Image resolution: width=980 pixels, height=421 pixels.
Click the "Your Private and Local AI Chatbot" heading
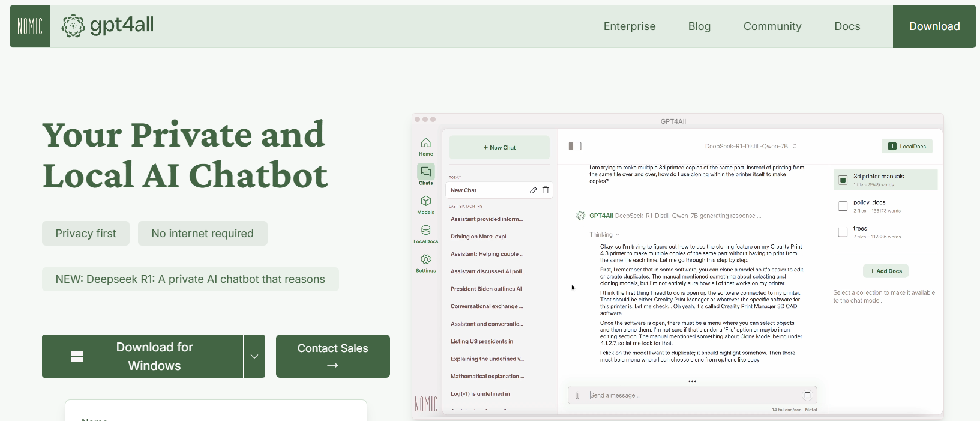pyautogui.click(x=185, y=154)
